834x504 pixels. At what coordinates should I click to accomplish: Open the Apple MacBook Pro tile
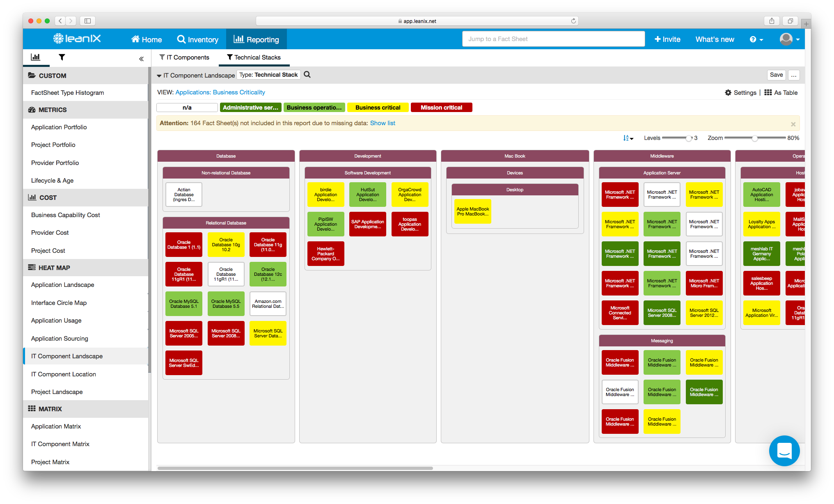coord(473,211)
